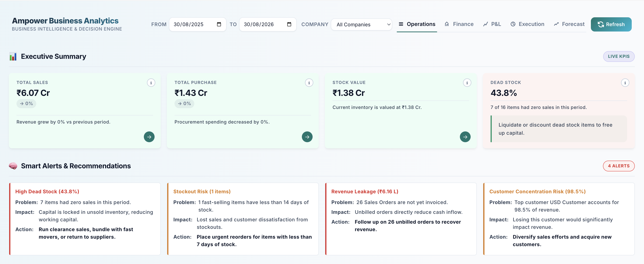The height and width of the screenshot is (264, 644).
Task: Click arrow button on Stock Value card
Action: tap(465, 137)
